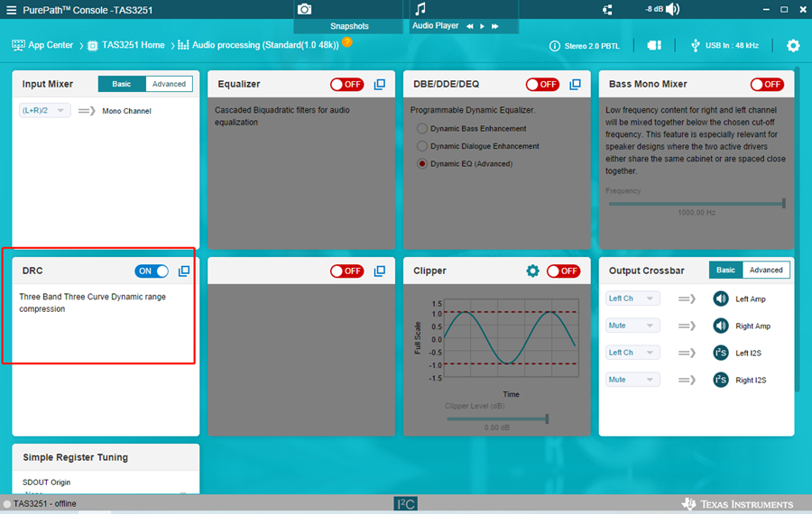Viewport: 812px width, 514px height.
Task: Select Output Crossbar Basic tab
Action: [725, 271]
